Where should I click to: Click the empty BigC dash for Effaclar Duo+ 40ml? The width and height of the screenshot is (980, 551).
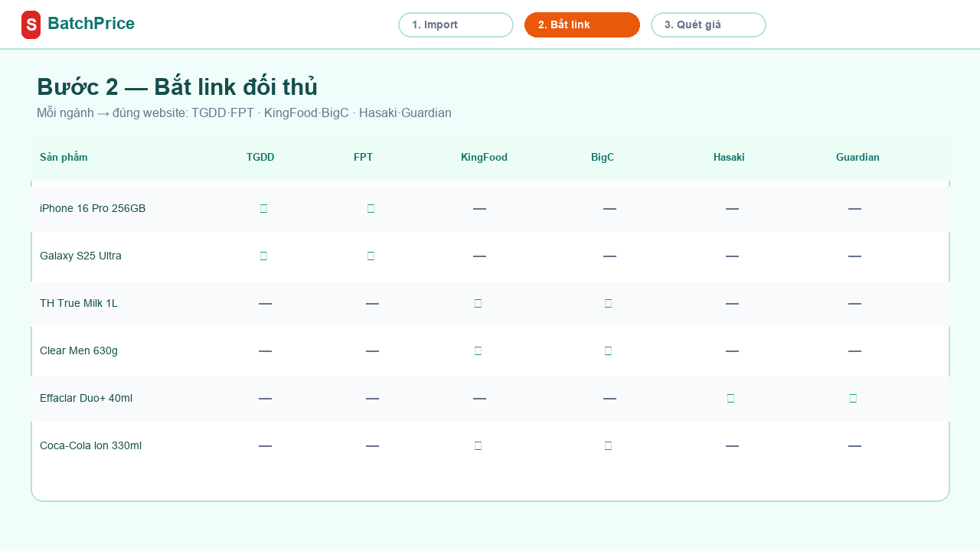click(x=609, y=398)
